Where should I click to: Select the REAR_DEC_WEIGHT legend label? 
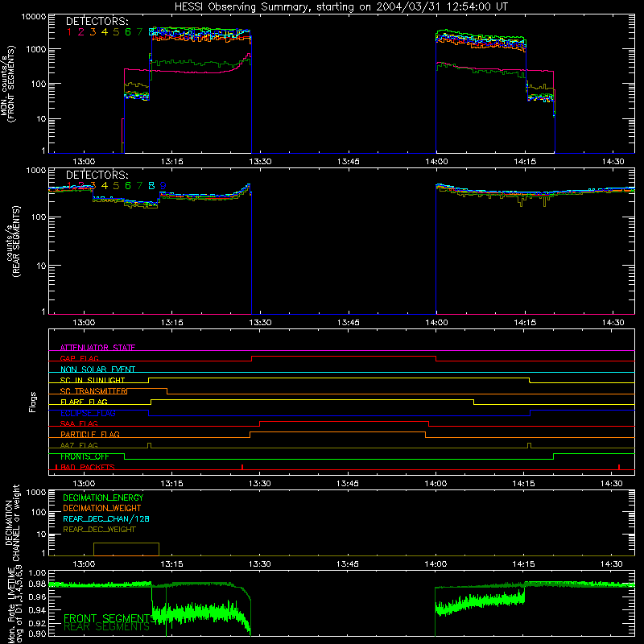tap(99, 530)
